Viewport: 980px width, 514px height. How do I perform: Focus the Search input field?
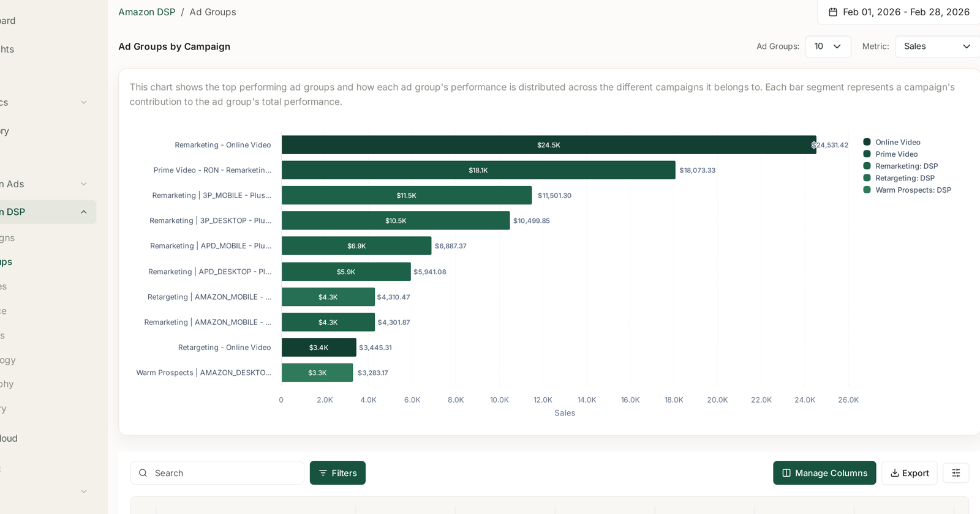click(x=217, y=473)
